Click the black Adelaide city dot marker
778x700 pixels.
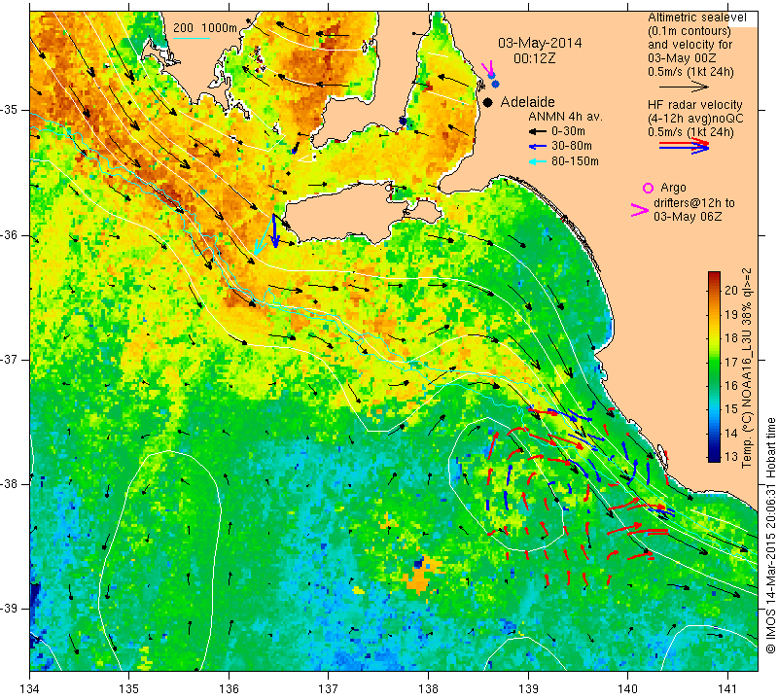pos(488,102)
